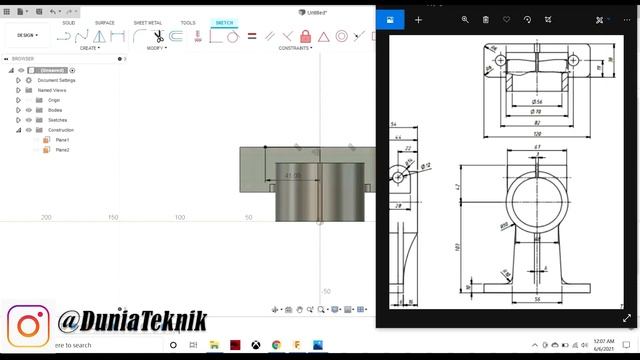Switch to the TOOLS tab
The height and width of the screenshot is (360, 640).
pyautogui.click(x=188, y=23)
